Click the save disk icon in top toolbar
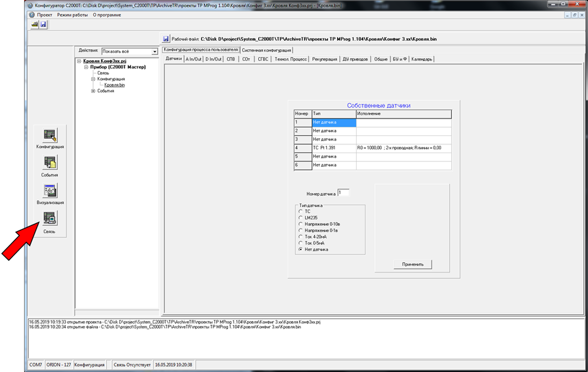Viewport: 588px width, 372px height. [x=43, y=25]
